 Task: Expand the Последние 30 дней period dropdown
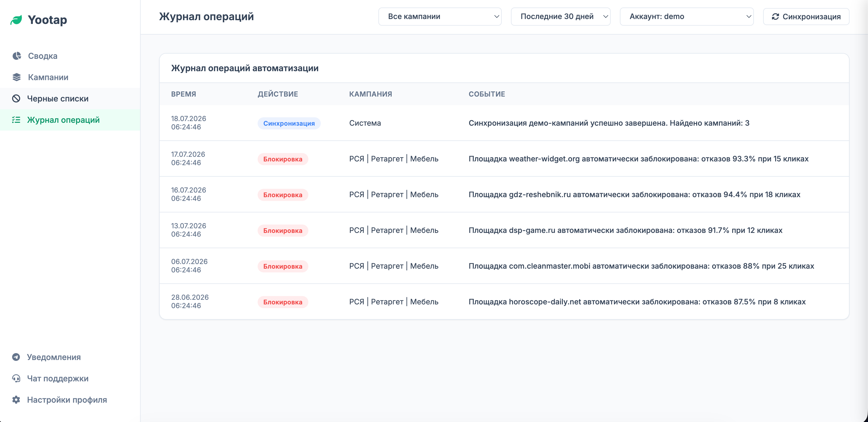560,16
